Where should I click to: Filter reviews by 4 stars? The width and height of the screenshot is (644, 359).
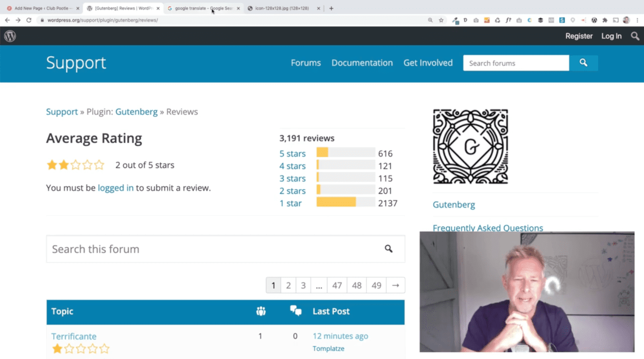pyautogui.click(x=292, y=166)
